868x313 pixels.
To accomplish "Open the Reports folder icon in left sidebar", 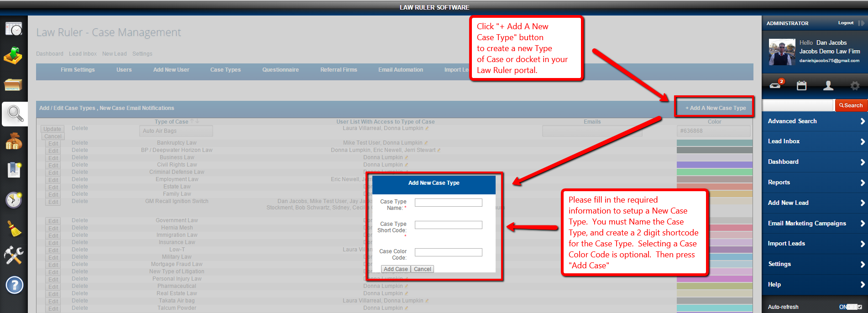I will point(13,85).
